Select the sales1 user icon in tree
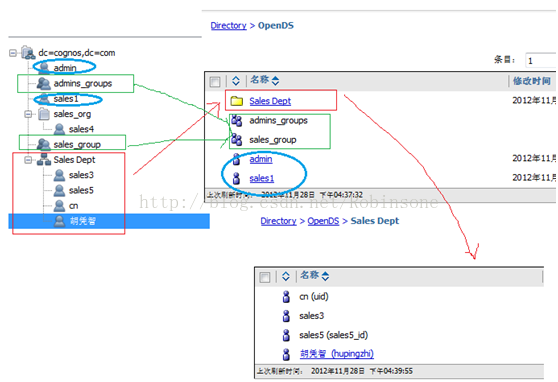Viewport: 558px width, 382px height. coord(44,98)
